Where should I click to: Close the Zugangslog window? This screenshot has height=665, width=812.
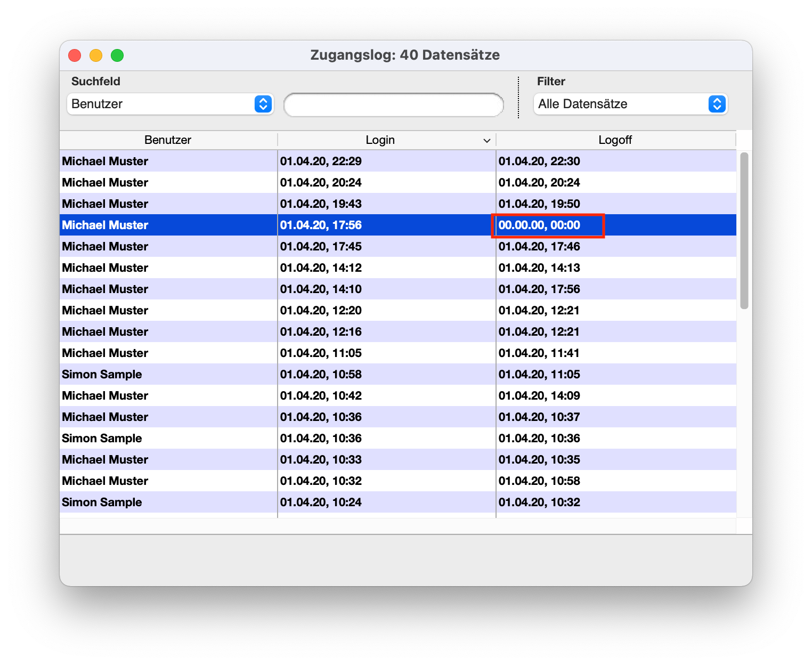75,55
